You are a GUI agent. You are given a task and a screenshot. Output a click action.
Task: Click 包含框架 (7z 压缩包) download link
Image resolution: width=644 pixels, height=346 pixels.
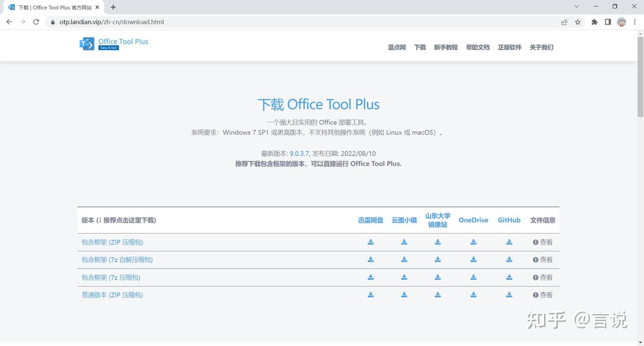click(x=110, y=277)
